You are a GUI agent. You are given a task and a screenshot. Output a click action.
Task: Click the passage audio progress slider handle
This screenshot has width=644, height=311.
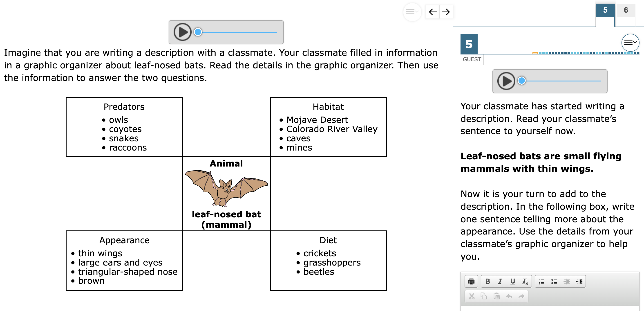coord(198,32)
